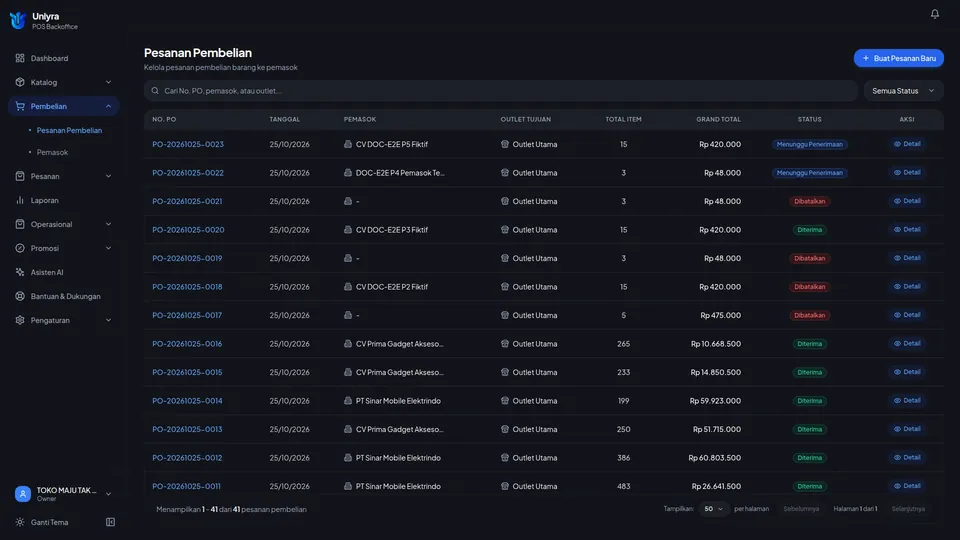View Detail for PO-20261025-0022
The width and height of the screenshot is (960, 540).
(x=907, y=173)
